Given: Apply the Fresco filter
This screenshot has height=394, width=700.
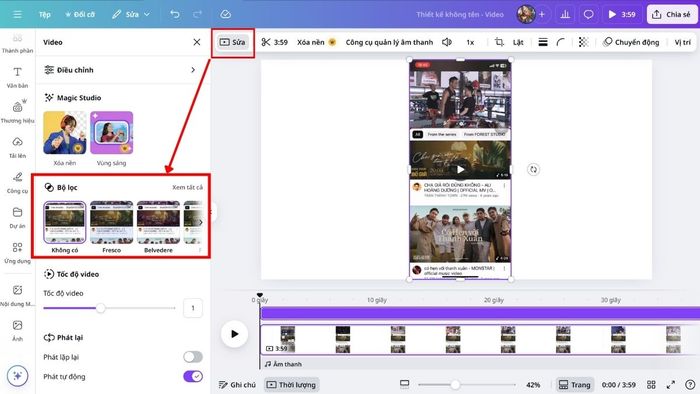Looking at the screenshot, I should click(x=112, y=222).
